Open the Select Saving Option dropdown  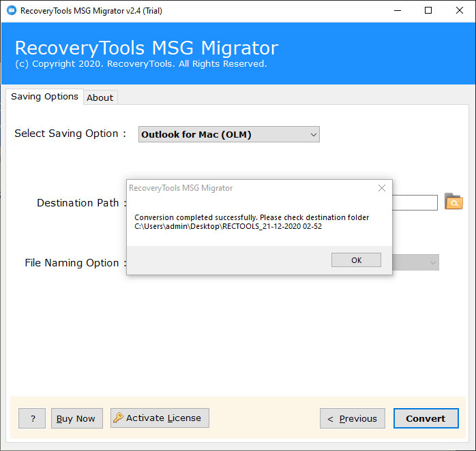pyautogui.click(x=229, y=134)
